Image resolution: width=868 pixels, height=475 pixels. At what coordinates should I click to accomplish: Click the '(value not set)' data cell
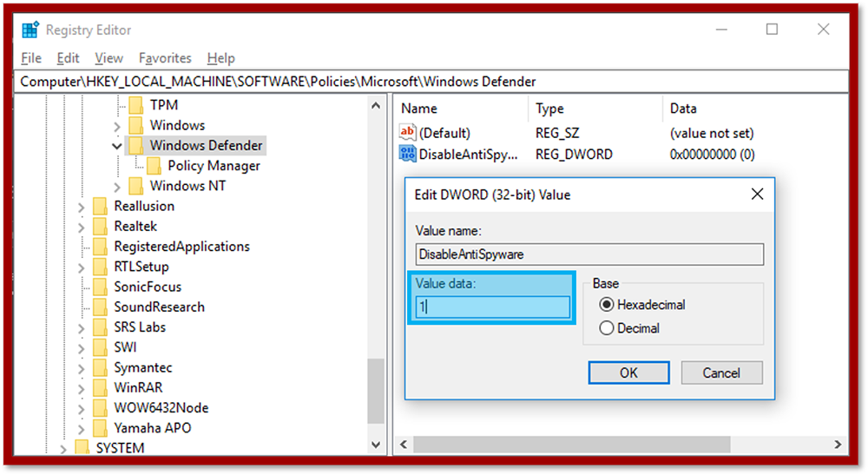(712, 133)
